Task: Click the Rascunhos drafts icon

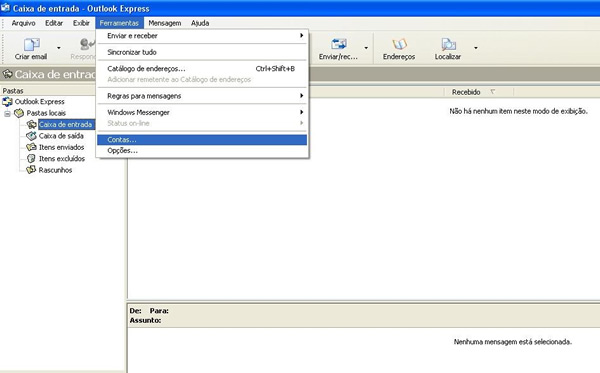Action: pyautogui.click(x=31, y=170)
